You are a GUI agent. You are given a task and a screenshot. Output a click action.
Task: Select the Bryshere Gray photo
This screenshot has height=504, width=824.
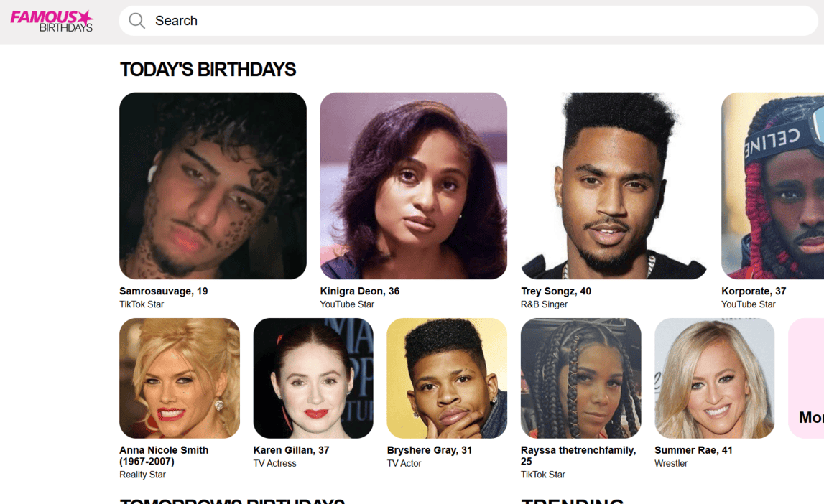click(447, 378)
